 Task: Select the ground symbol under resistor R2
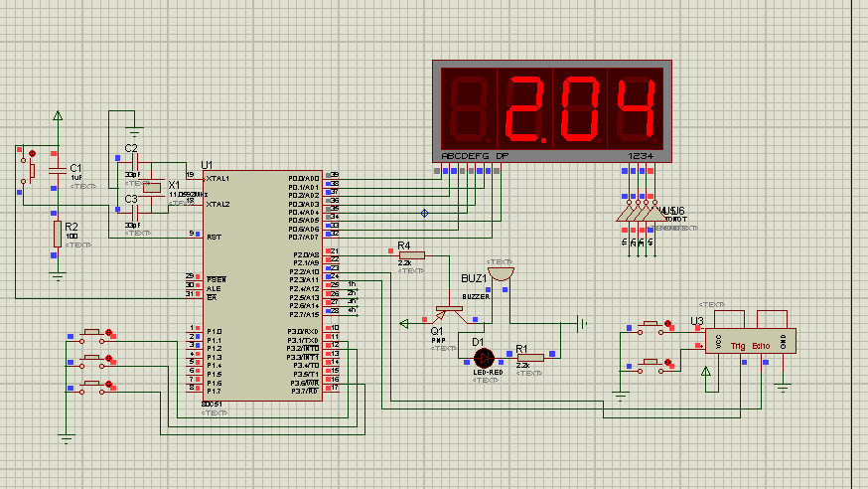58,276
